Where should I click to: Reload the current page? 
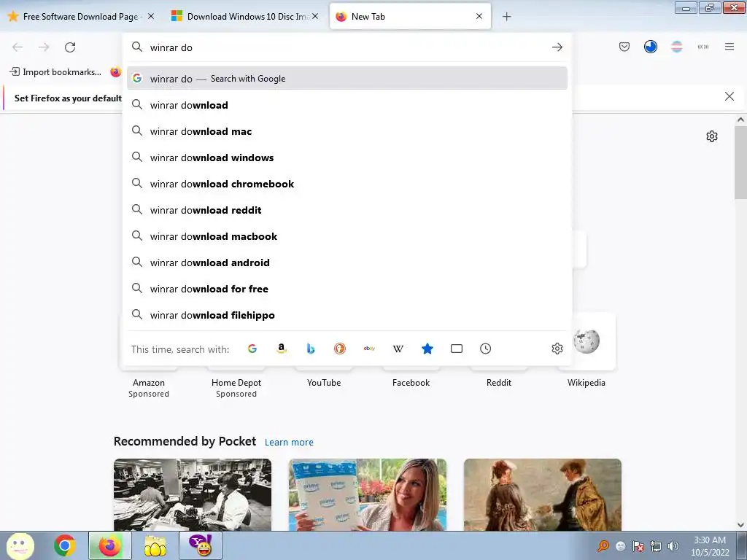(70, 47)
